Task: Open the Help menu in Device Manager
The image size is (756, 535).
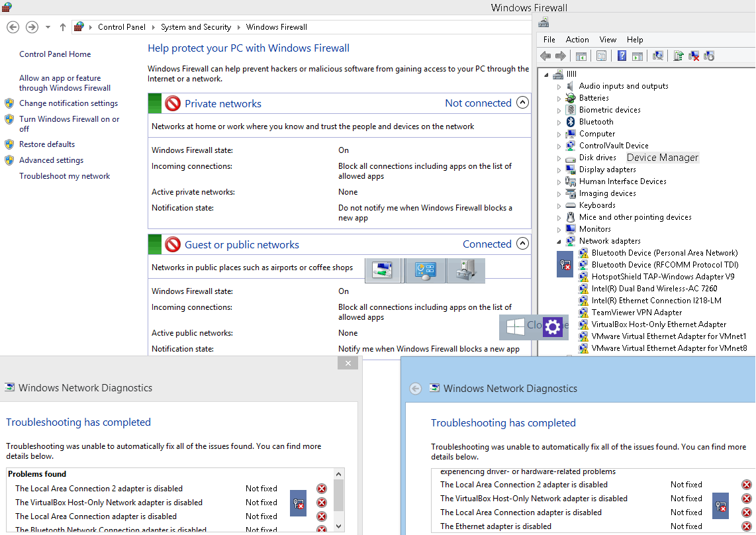Action: (x=634, y=40)
